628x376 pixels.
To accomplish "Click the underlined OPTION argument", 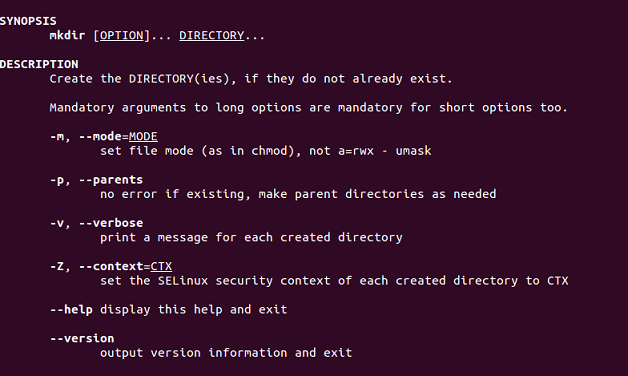I will [x=121, y=36].
